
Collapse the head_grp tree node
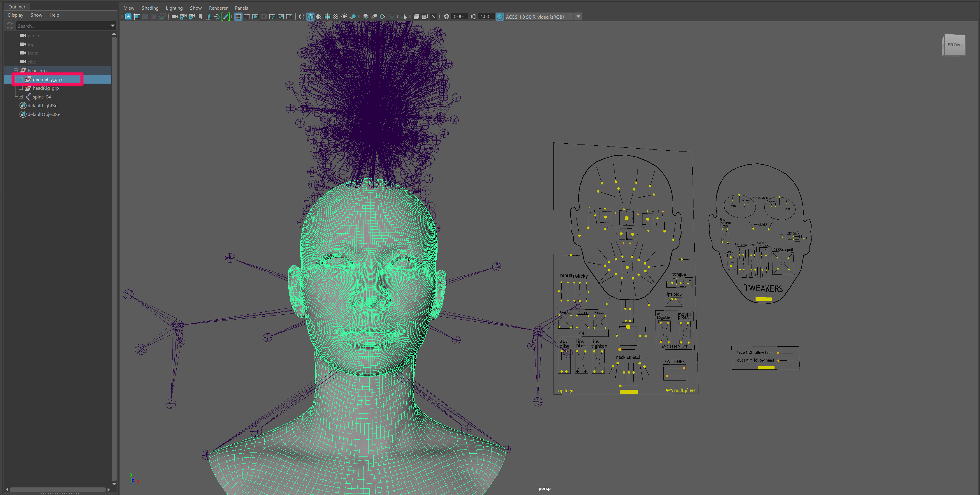coord(16,71)
